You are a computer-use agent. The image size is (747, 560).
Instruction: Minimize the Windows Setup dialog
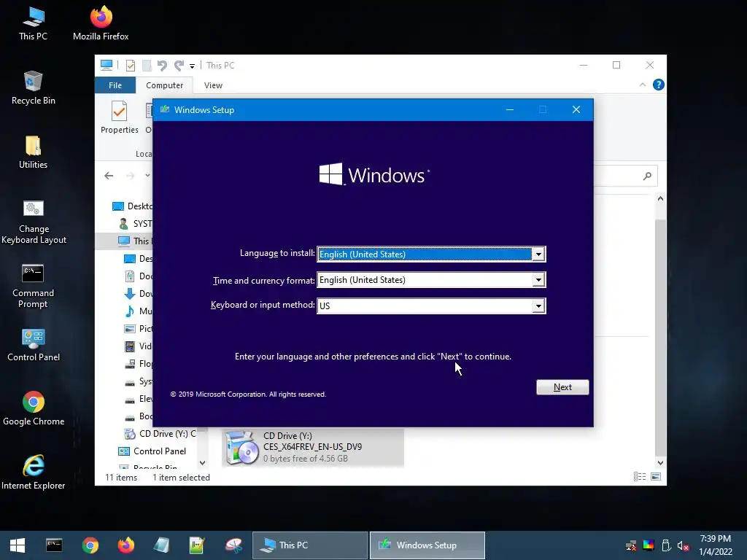tap(510, 109)
